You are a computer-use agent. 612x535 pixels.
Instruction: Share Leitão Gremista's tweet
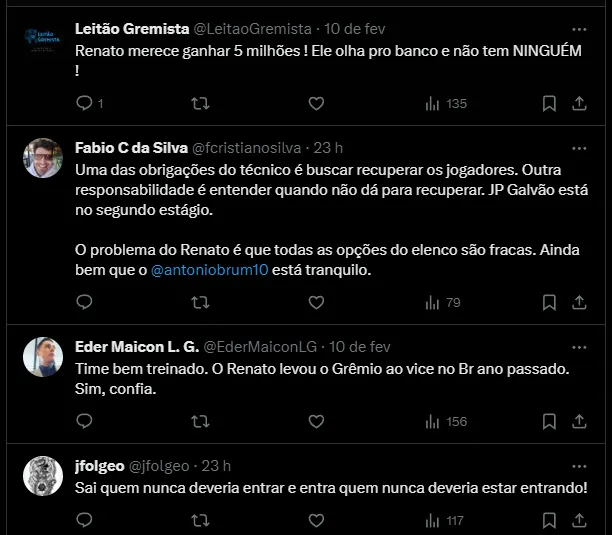click(579, 103)
